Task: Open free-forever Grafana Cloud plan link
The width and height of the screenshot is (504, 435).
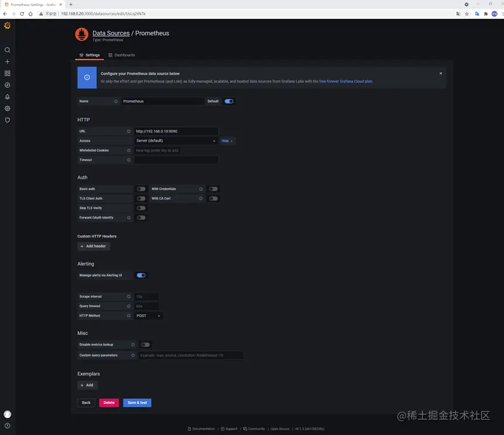Action: (346, 82)
